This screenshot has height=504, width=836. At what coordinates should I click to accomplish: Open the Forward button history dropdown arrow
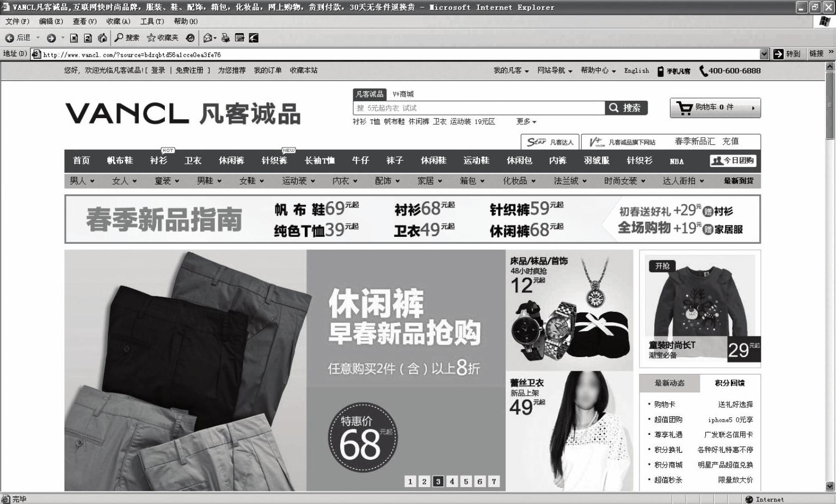pos(63,38)
